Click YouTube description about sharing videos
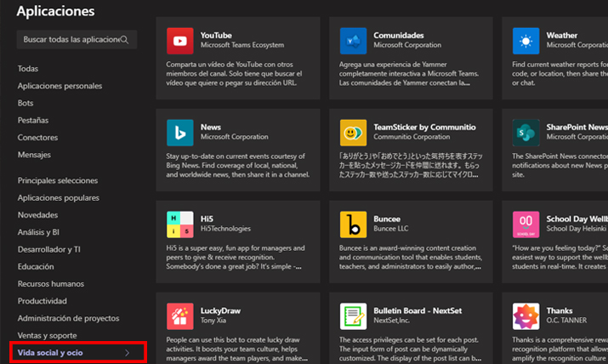The image size is (608, 364). (234, 74)
